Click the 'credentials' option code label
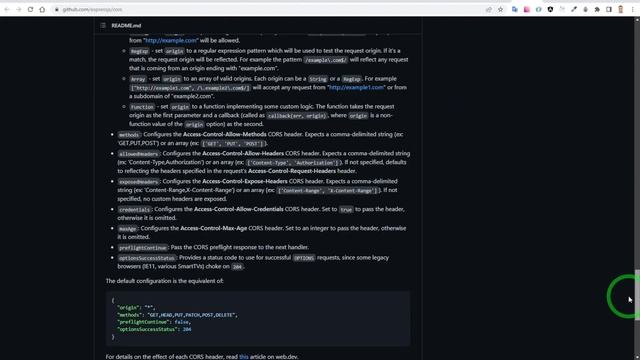This screenshot has width=640, height=360. (x=134, y=209)
